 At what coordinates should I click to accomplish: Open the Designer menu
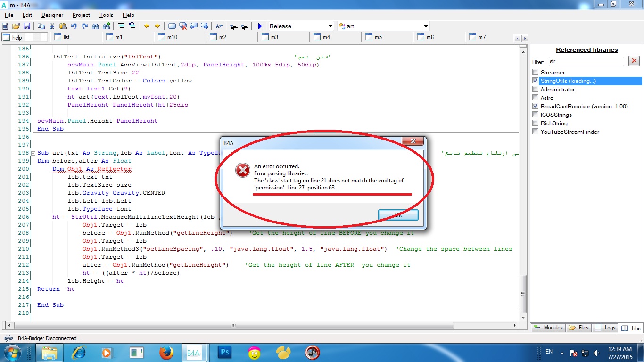(52, 15)
